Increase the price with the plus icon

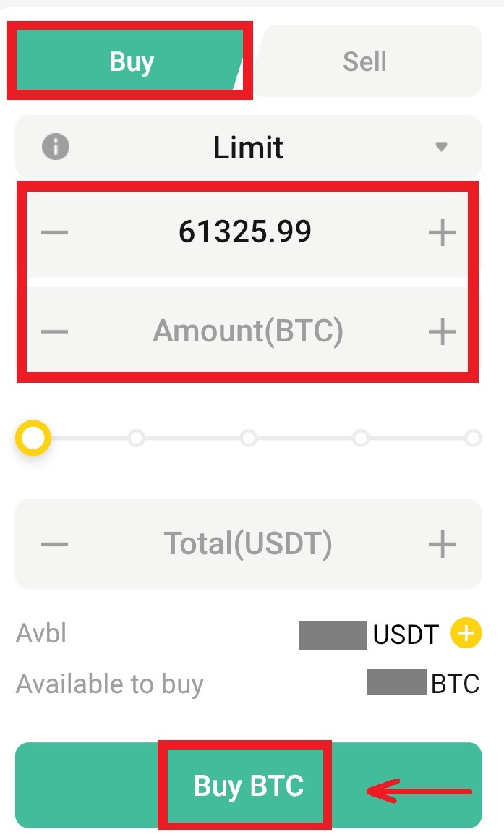click(443, 232)
